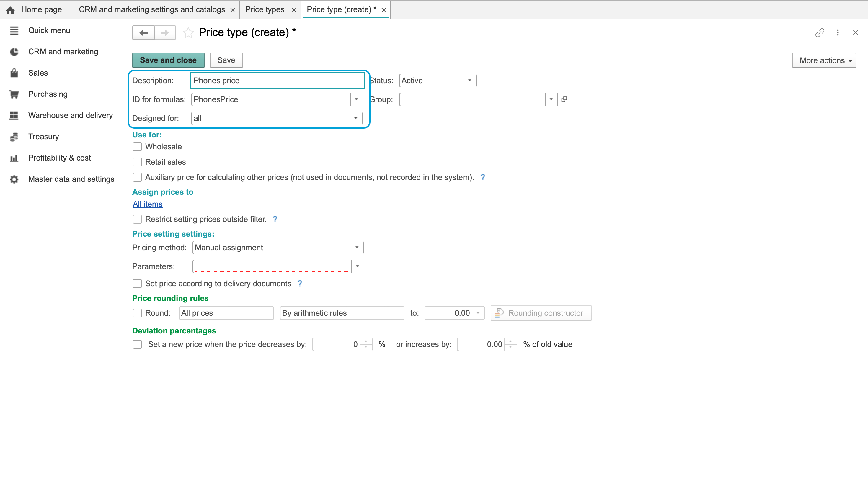This screenshot has width=868, height=478.
Task: Click the Save button
Action: (226, 60)
